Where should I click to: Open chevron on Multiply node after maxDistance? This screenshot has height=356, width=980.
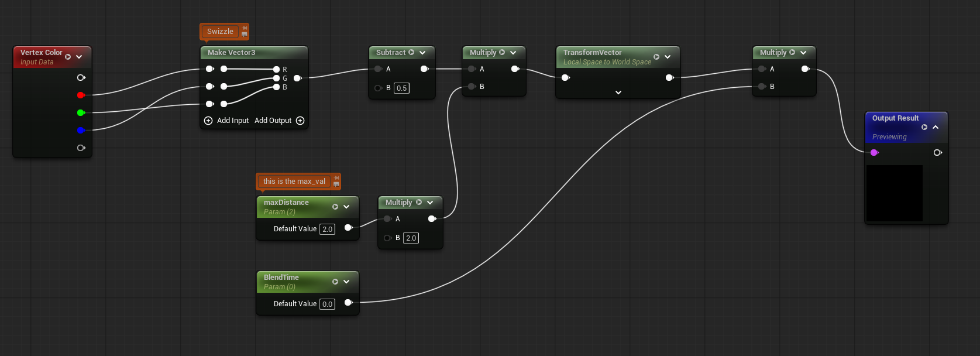pos(430,202)
